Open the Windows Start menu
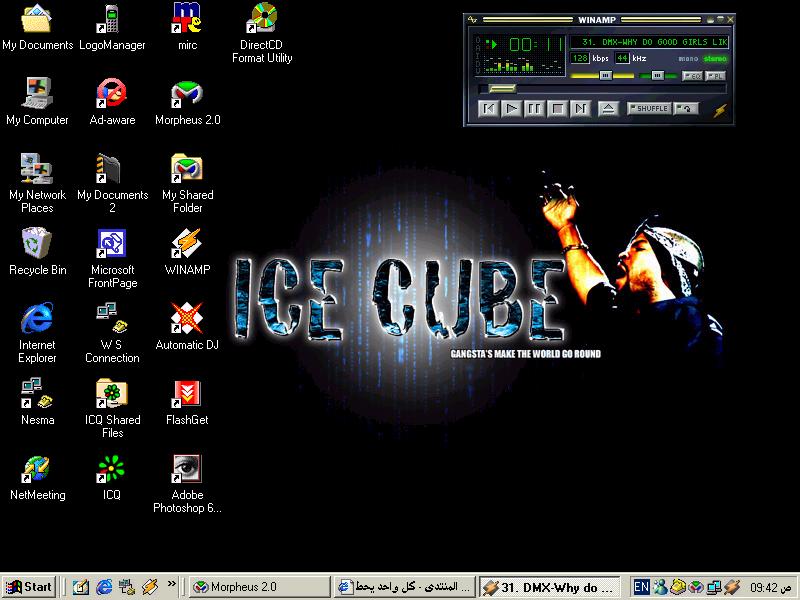 [29, 587]
